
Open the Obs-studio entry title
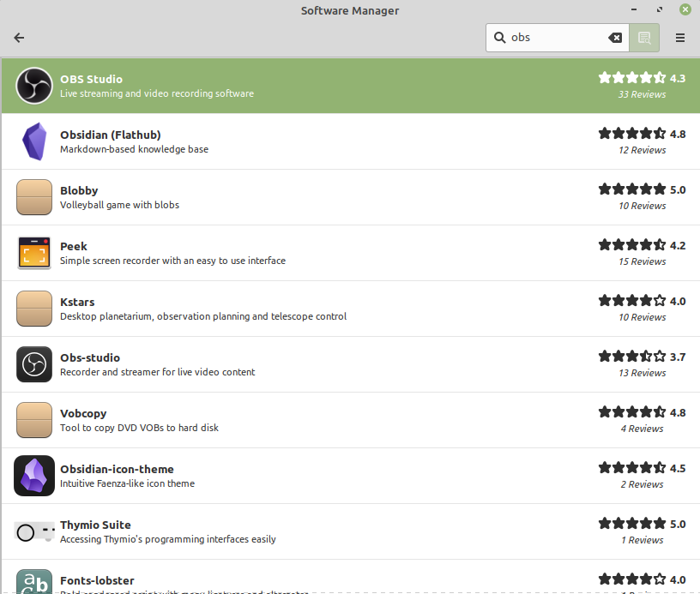(90, 357)
